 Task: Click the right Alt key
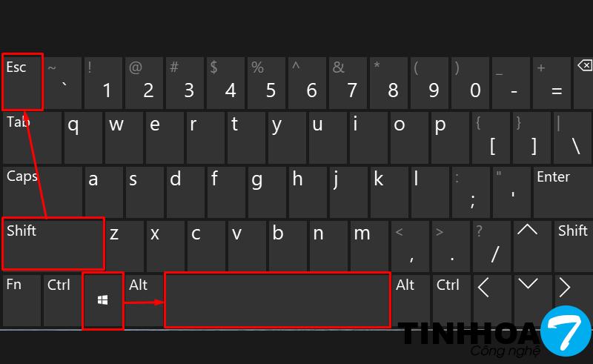tap(411, 300)
